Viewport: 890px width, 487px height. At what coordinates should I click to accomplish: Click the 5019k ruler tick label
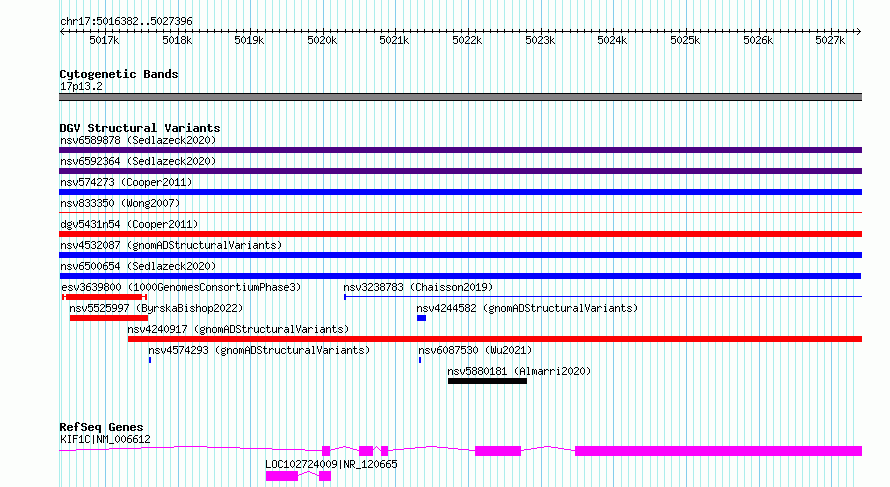250,40
